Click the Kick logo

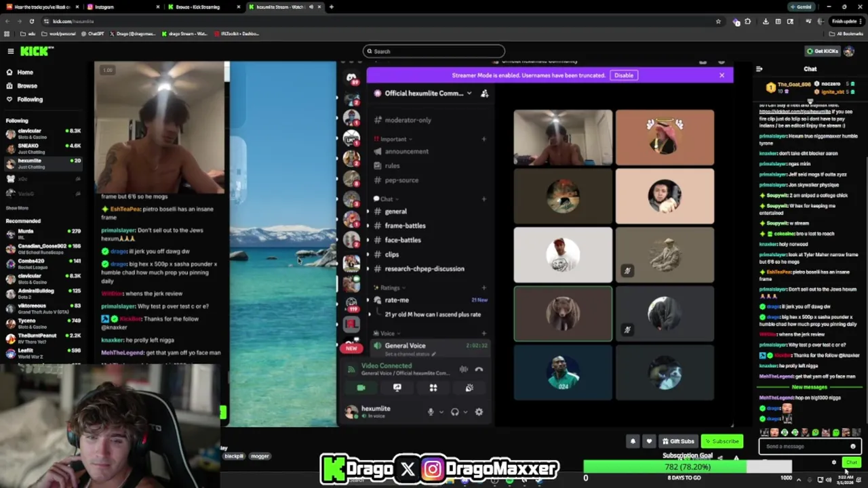[x=36, y=51]
